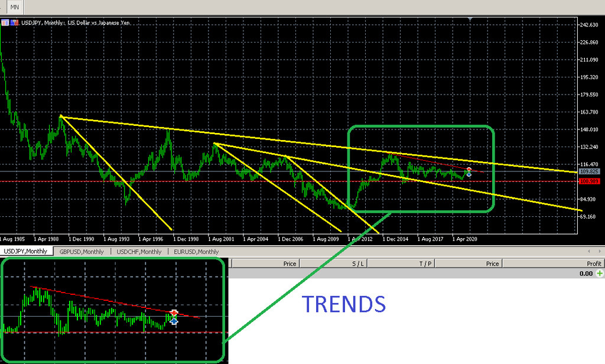
Task: Click the red sell arrow on main chart
Action: pyautogui.click(x=469, y=170)
